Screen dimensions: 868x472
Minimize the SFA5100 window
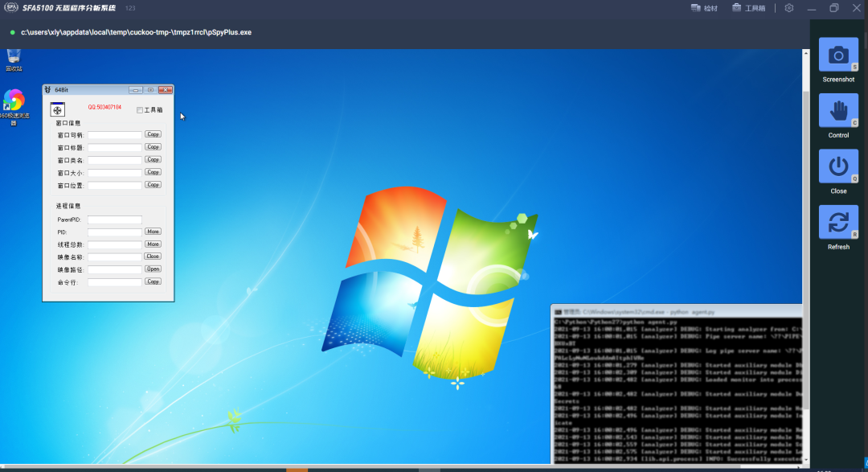click(x=812, y=8)
